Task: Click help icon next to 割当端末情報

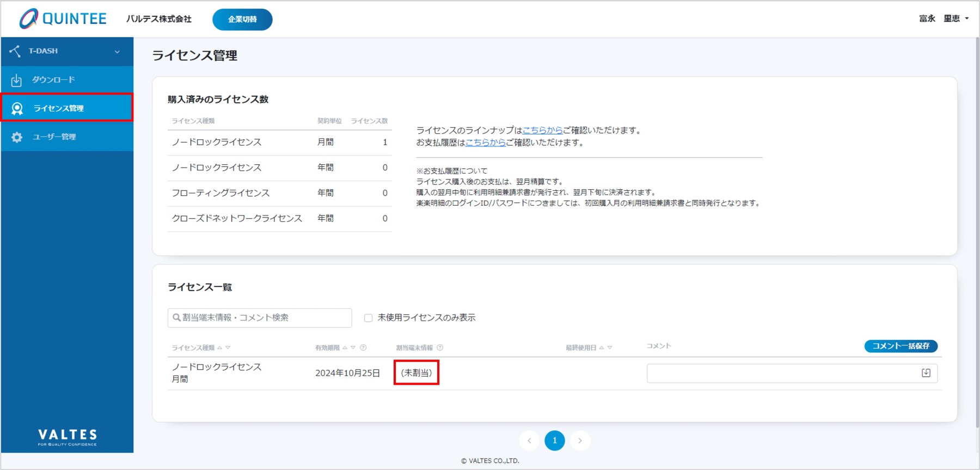Action: pyautogui.click(x=440, y=348)
